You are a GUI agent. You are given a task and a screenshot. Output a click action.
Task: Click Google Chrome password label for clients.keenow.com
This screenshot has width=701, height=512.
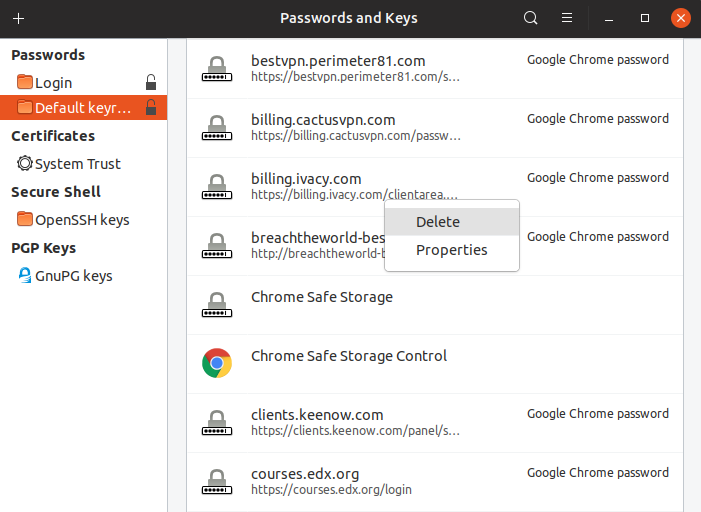click(598, 414)
